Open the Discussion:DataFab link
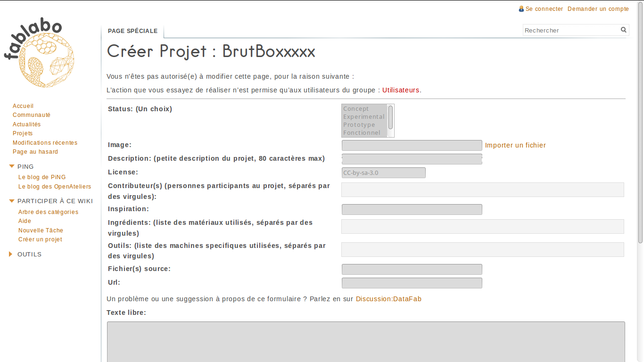This screenshot has width=644, height=362. tap(388, 299)
